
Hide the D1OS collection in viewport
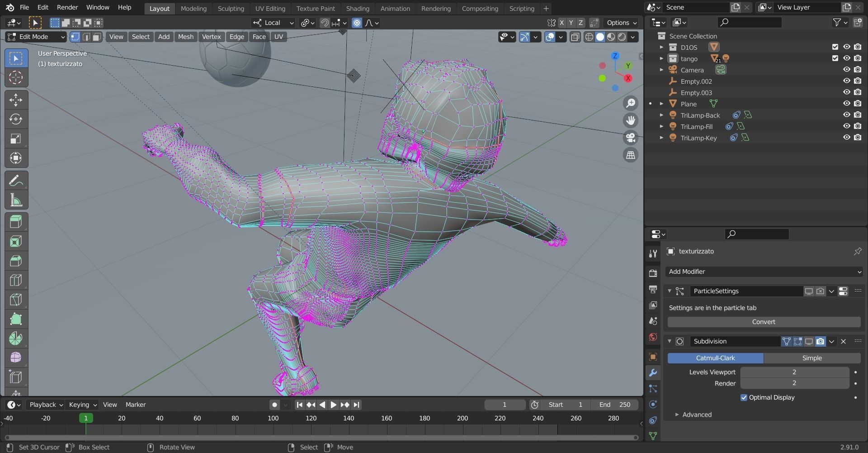coord(847,47)
